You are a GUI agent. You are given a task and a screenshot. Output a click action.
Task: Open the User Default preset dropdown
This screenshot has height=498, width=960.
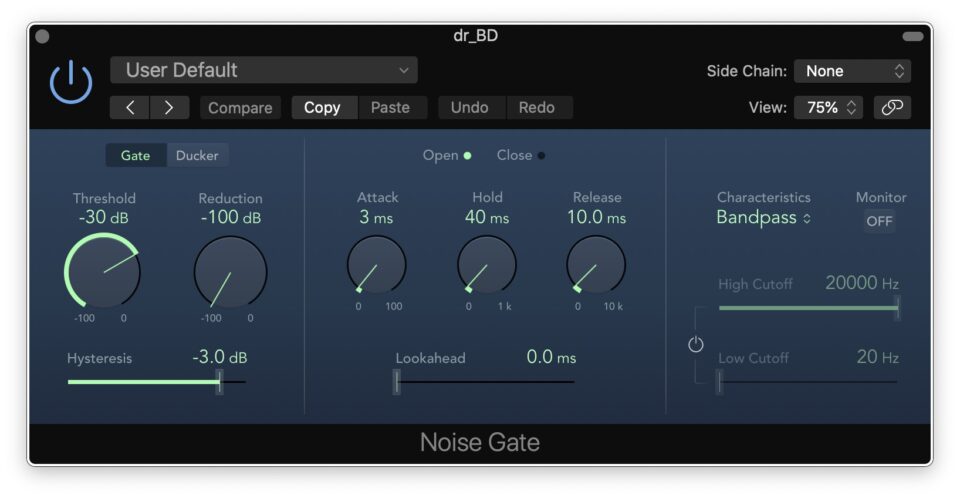pos(264,70)
